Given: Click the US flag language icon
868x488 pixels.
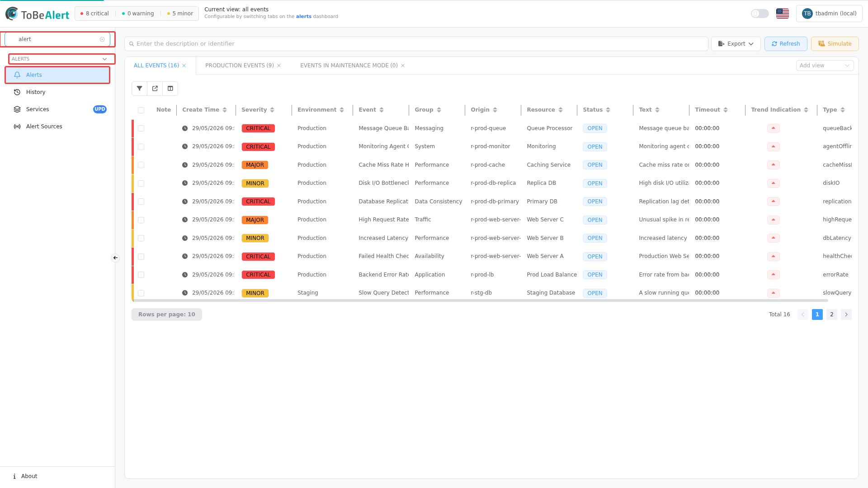Looking at the screenshot, I should [783, 14].
